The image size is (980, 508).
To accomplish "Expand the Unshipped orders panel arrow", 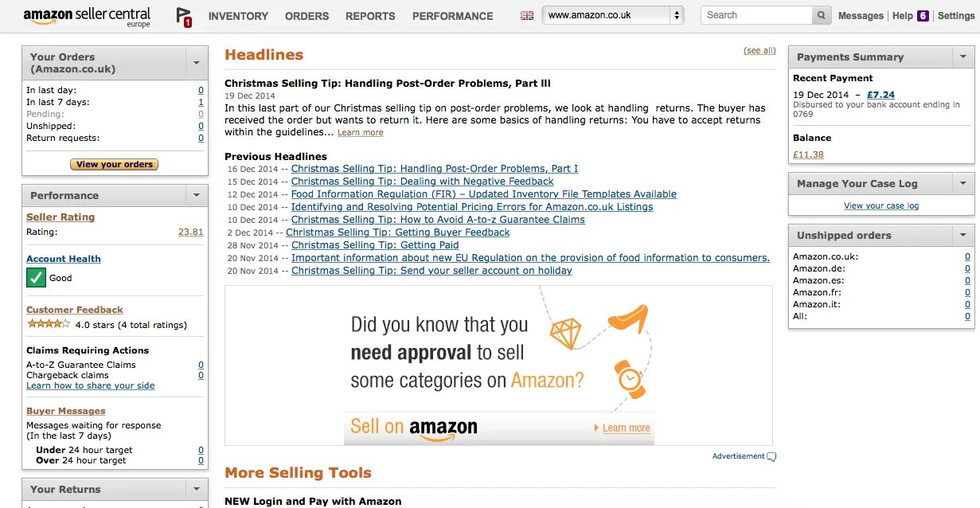I will 962,235.
